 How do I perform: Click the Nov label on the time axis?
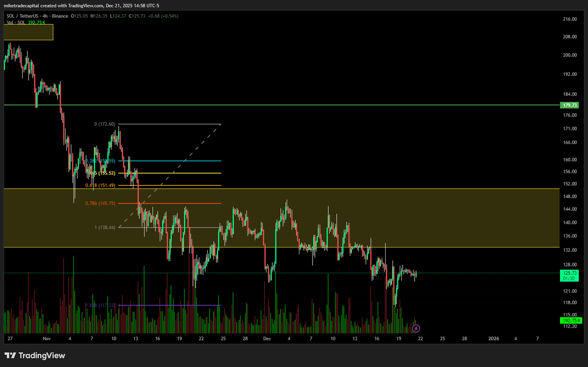pyautogui.click(x=47, y=339)
